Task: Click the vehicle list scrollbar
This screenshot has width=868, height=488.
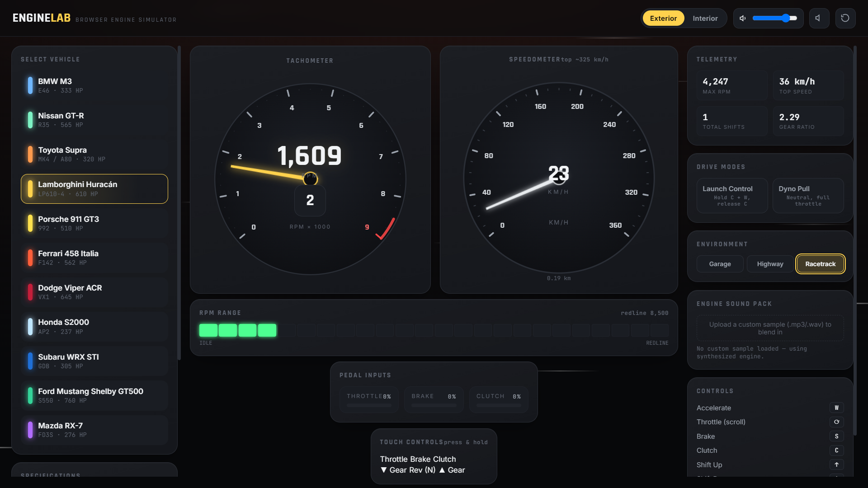Action: coord(179,203)
